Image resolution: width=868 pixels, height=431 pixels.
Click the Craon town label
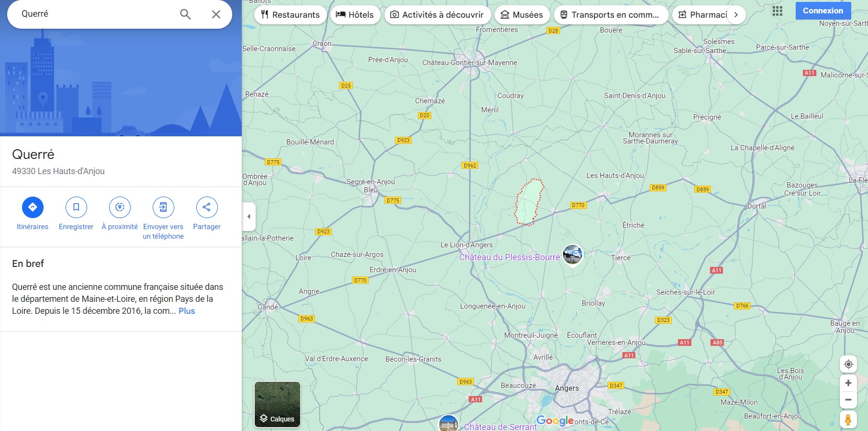coord(322,44)
